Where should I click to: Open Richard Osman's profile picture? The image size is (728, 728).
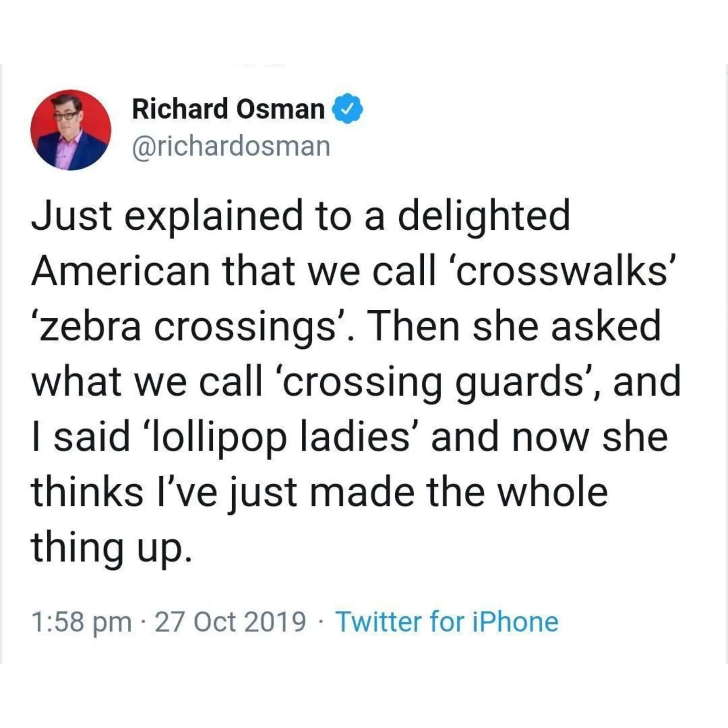point(71,130)
